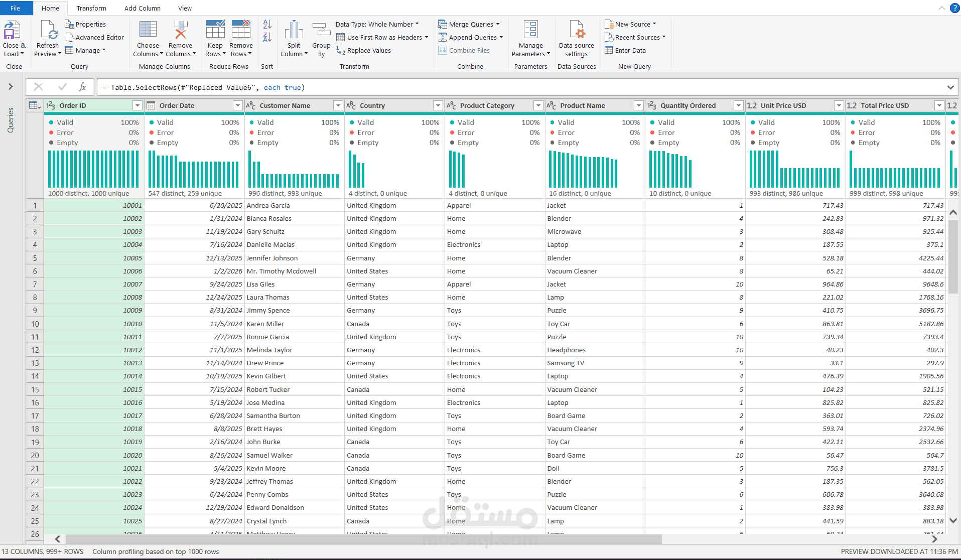Expand the Queries side pane
The image size is (961, 560).
[10, 86]
